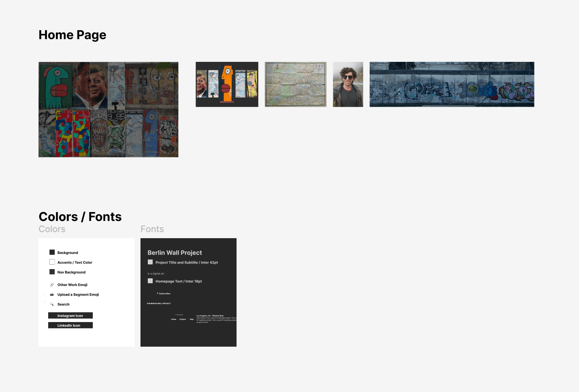Viewport: 579px width, 392px height.
Task: Select the Upload a Segment Emoji label
Action: pos(78,294)
